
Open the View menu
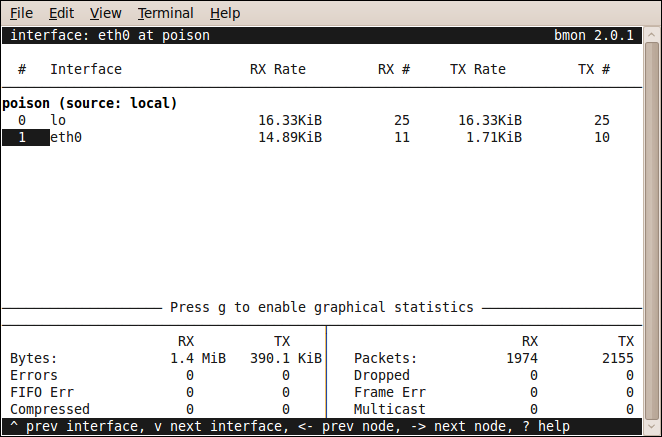coord(106,13)
